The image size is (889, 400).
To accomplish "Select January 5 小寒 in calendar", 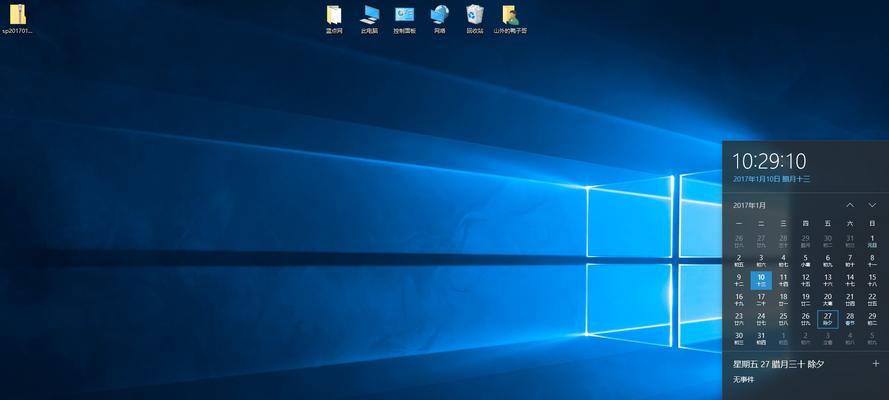I will click(x=805, y=261).
